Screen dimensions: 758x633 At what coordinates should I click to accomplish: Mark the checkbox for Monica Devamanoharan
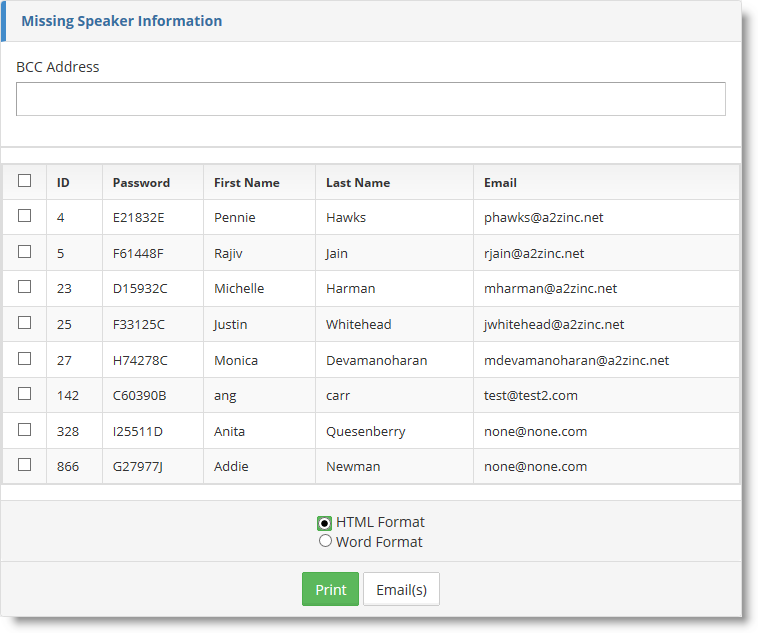point(25,359)
